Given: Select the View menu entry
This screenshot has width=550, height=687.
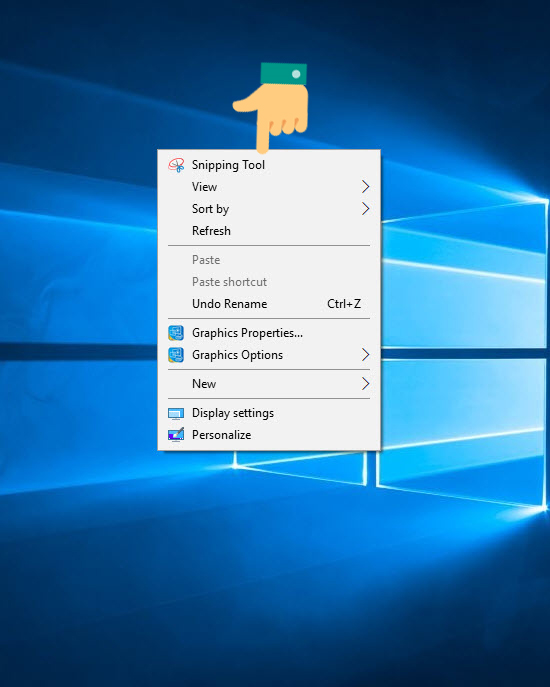Looking at the screenshot, I should click(x=269, y=187).
